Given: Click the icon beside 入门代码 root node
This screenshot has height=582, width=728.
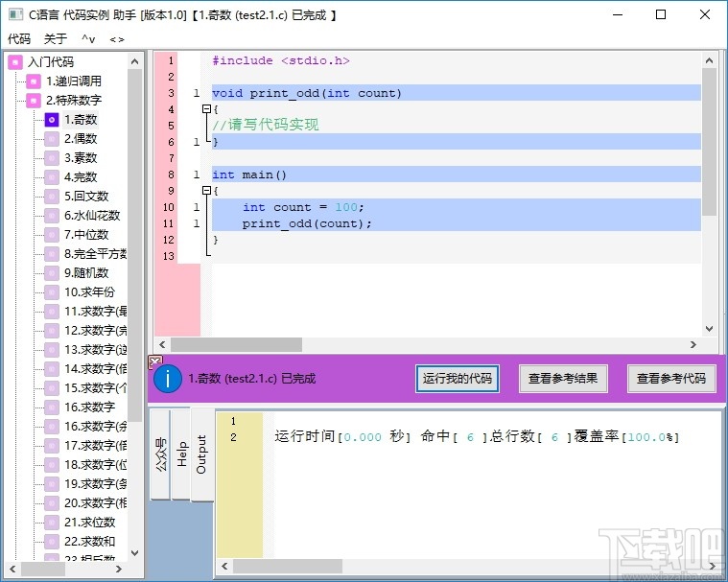Looking at the screenshot, I should tap(15, 62).
